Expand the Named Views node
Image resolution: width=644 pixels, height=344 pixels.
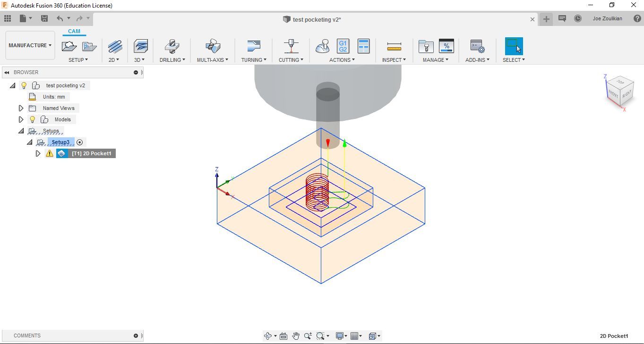(21, 108)
